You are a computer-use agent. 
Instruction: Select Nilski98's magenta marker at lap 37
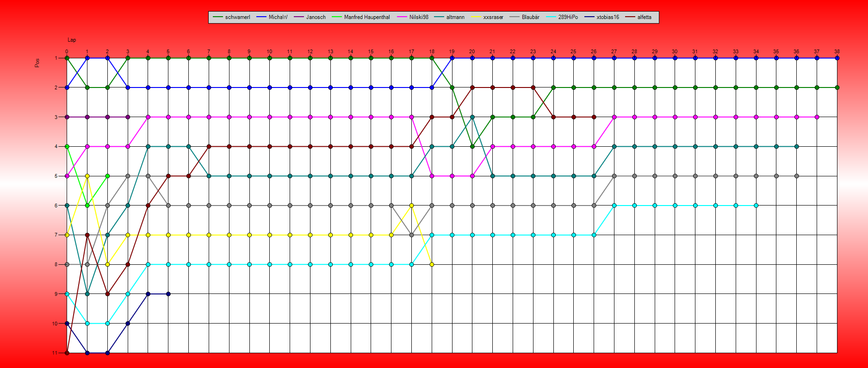[817, 117]
